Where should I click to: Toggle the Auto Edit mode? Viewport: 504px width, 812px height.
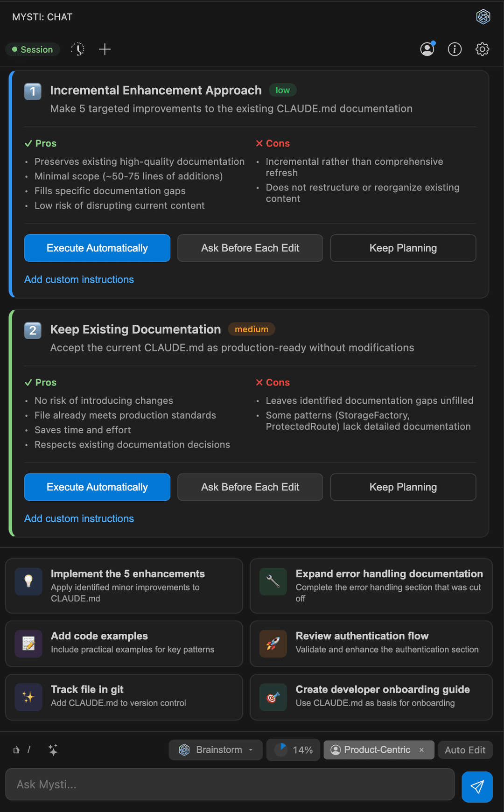[465, 750]
